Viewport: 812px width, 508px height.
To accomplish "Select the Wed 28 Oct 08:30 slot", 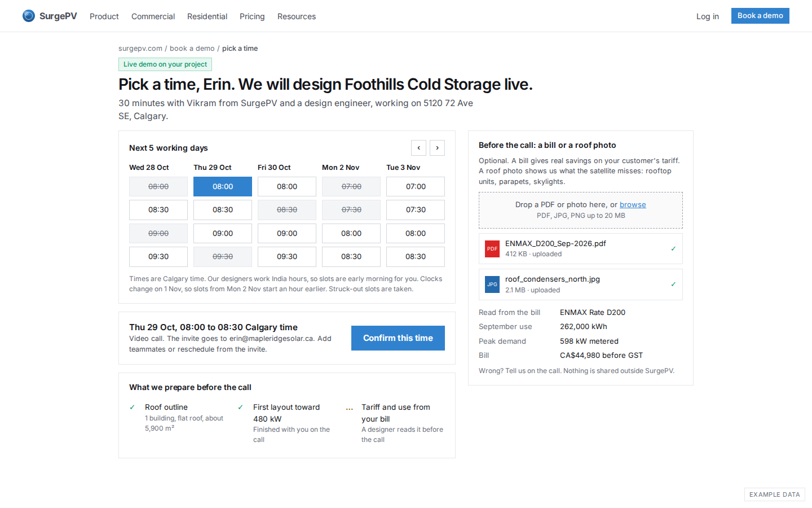I will (x=158, y=210).
